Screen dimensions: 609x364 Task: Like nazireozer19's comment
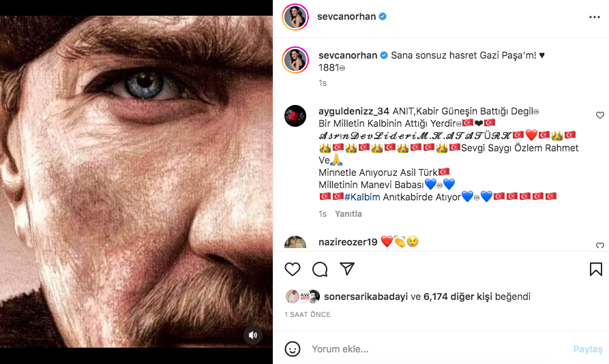600,245
